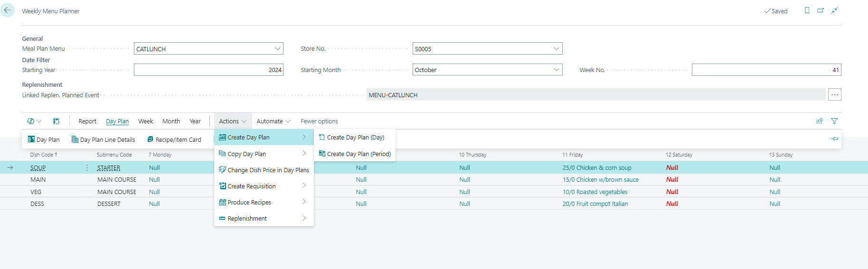Select Create Day Plan (Day)
The width and height of the screenshot is (868, 269).
355,138
